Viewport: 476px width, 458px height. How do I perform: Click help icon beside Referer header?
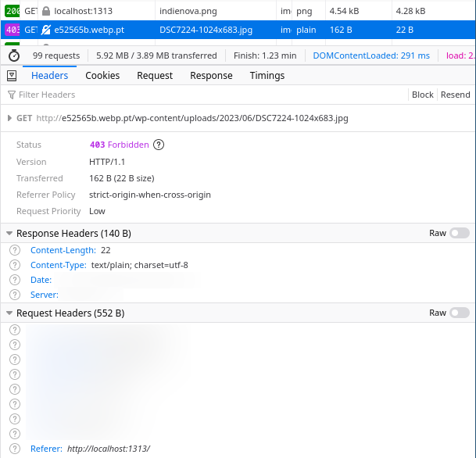tap(15, 449)
